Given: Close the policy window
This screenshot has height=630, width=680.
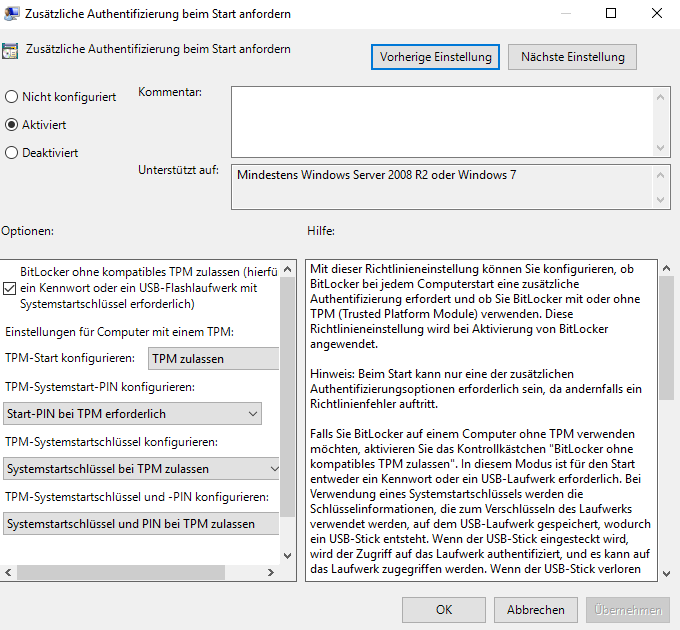Looking at the screenshot, I should click(657, 13).
